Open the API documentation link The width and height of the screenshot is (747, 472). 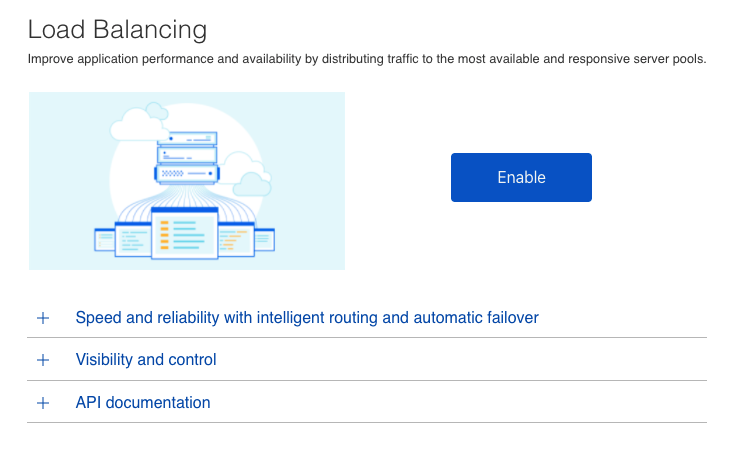143,402
